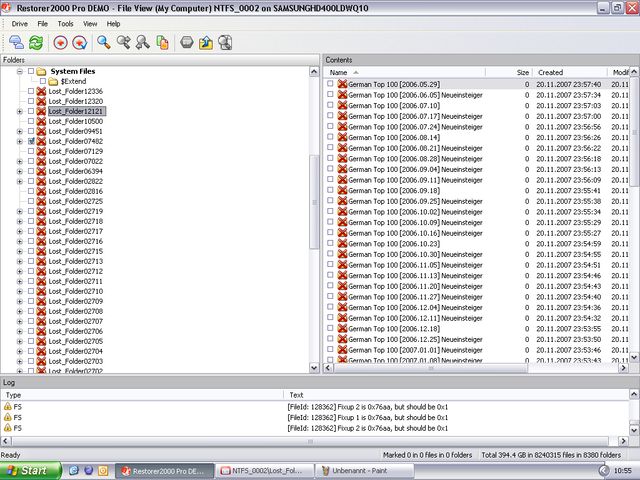Switch to NTFS_0002\Lost_Fol... taskbar window

point(265,471)
